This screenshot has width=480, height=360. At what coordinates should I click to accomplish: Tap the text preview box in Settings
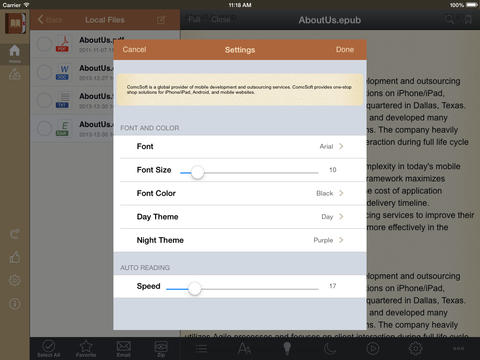click(240, 90)
